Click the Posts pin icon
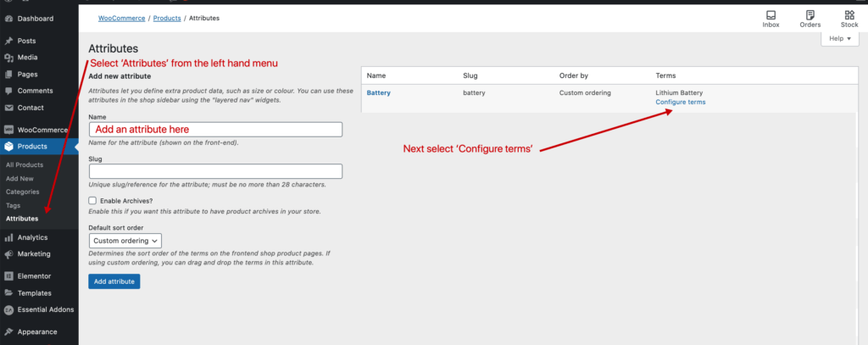Image resolution: width=868 pixels, height=345 pixels. click(x=8, y=41)
